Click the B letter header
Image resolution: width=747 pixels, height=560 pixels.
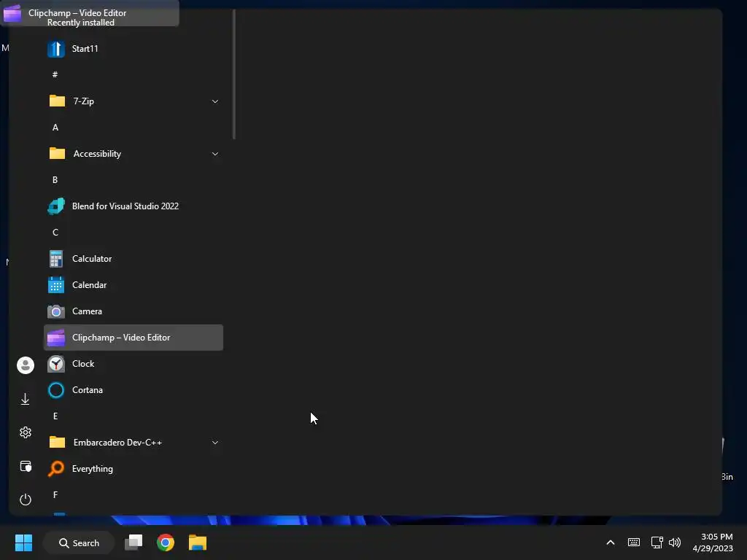click(x=55, y=180)
